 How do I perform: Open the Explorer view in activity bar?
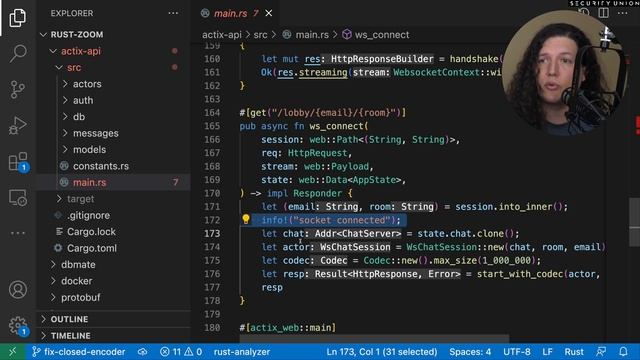click(x=18, y=18)
